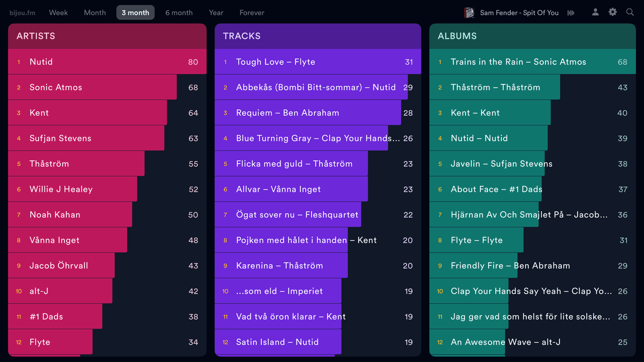Open artist Kent in Artists list
644x362 pixels.
click(107, 113)
